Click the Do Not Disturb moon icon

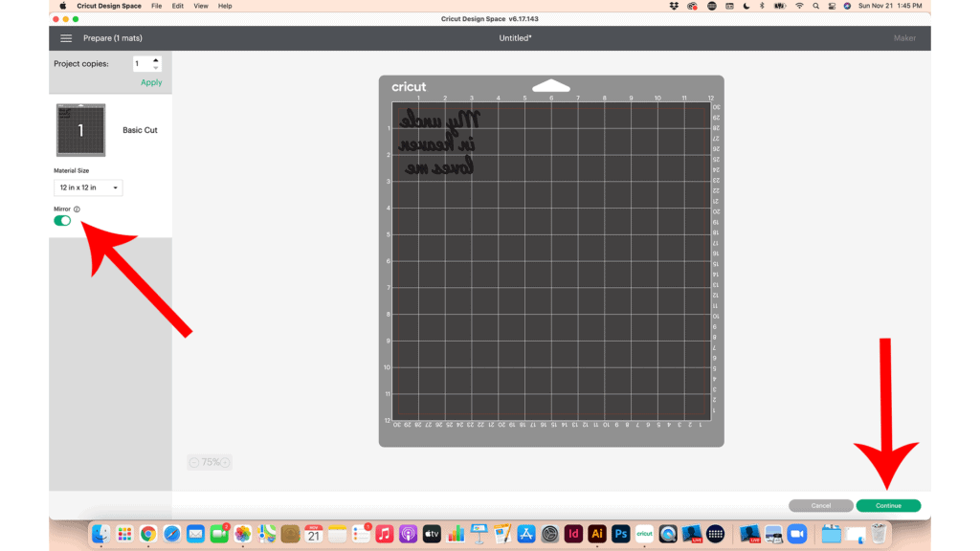pyautogui.click(x=746, y=6)
